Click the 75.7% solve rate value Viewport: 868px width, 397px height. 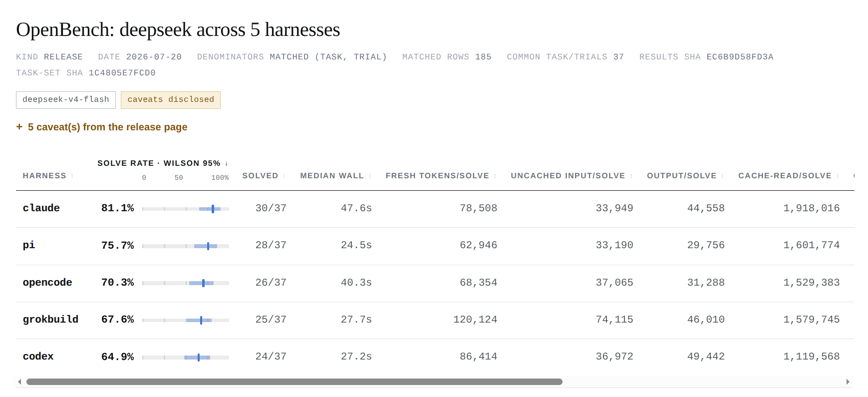[x=117, y=245]
